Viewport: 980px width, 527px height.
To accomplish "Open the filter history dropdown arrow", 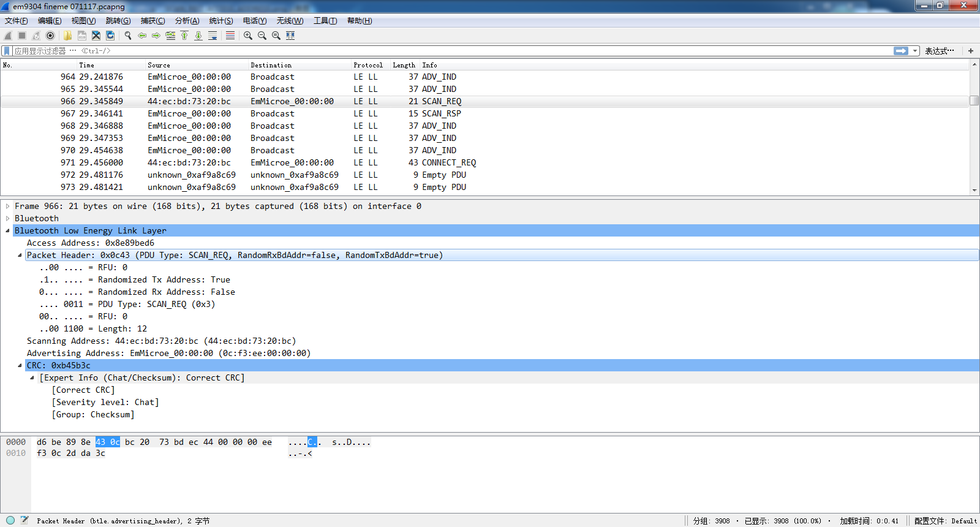I will [x=915, y=51].
